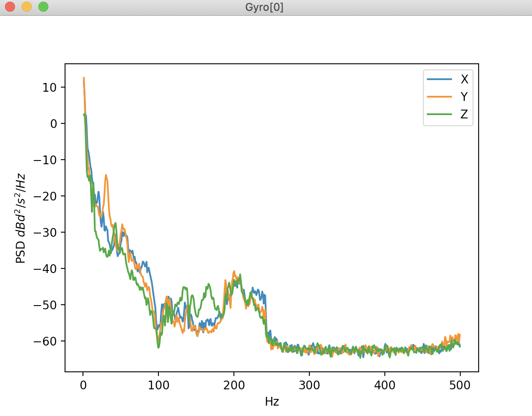Click the 500 tick label on x-axis
The width and height of the screenshot is (532, 416).
coord(460,385)
